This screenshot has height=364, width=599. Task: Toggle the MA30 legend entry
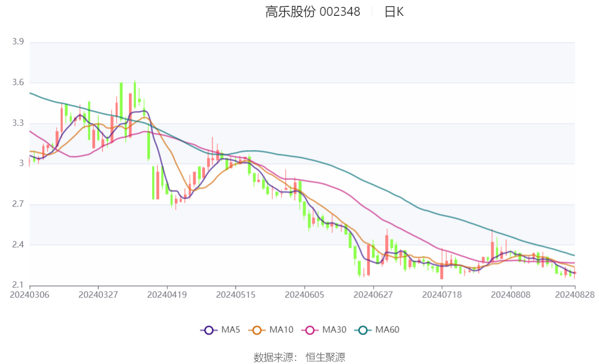(324, 330)
